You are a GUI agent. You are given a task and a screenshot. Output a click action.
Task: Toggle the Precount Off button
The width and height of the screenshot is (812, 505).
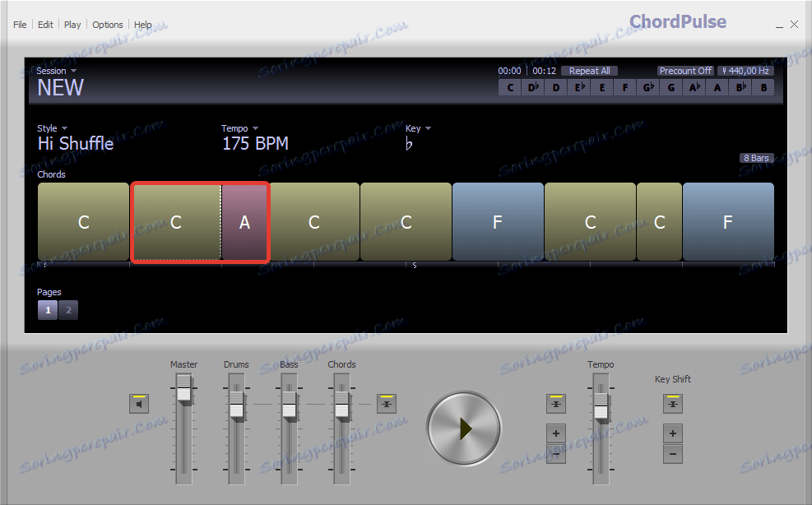coord(685,71)
